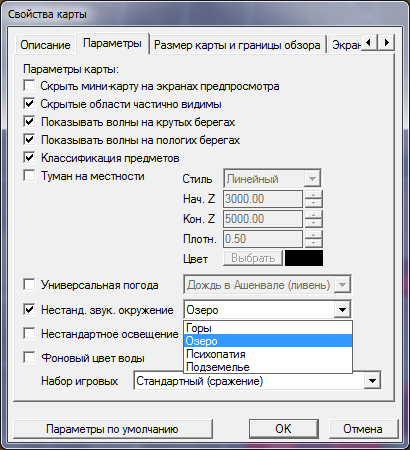Click the Отмена button
Viewport: 410px width, 450px height.
(363, 429)
